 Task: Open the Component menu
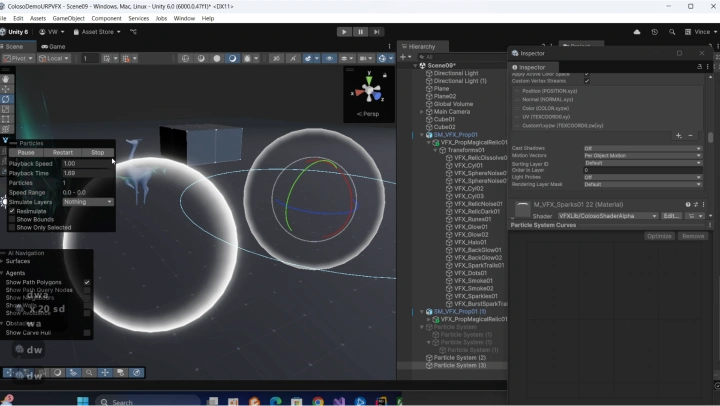tap(106, 18)
